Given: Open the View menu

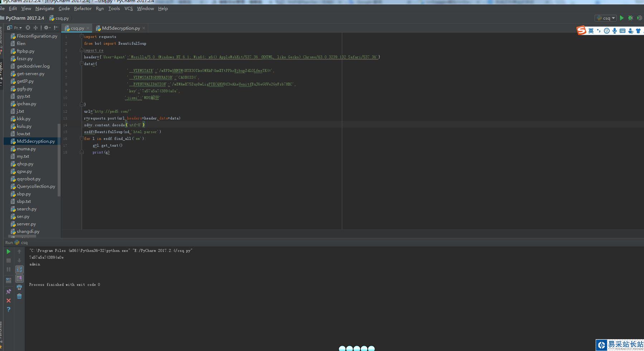Looking at the screenshot, I should pos(26,8).
